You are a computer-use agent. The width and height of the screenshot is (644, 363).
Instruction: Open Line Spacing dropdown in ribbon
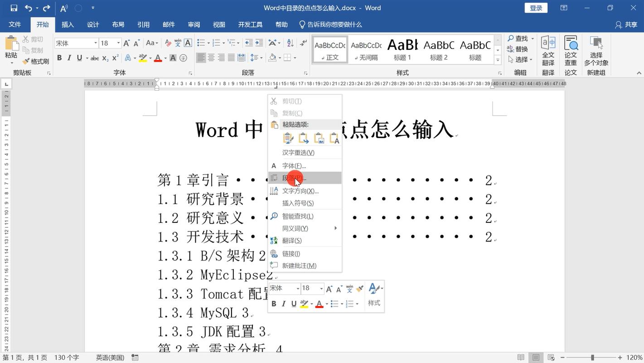(x=256, y=58)
